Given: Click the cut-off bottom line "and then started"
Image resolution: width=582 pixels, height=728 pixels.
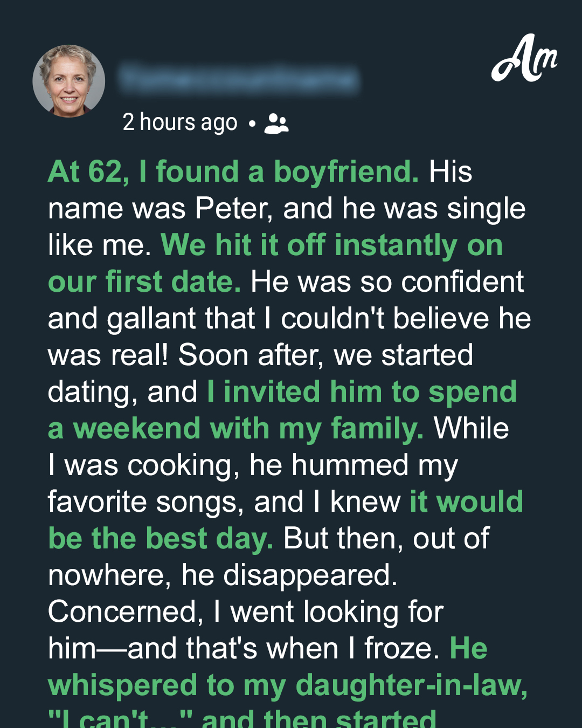Looking at the screenshot, I should (318, 719).
